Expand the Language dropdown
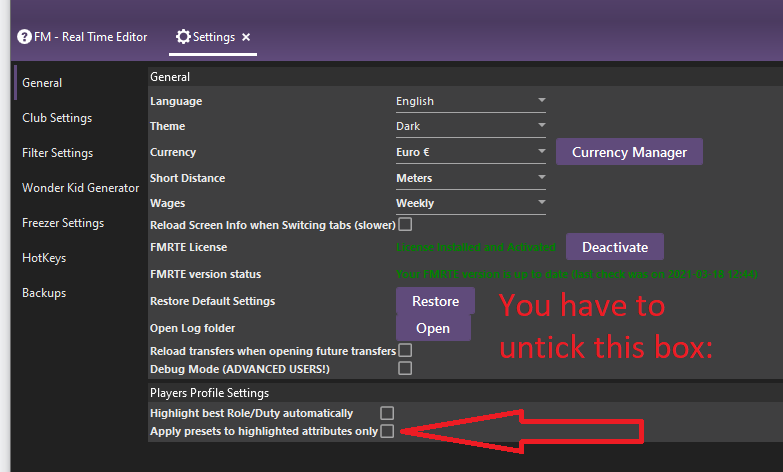 471,101
